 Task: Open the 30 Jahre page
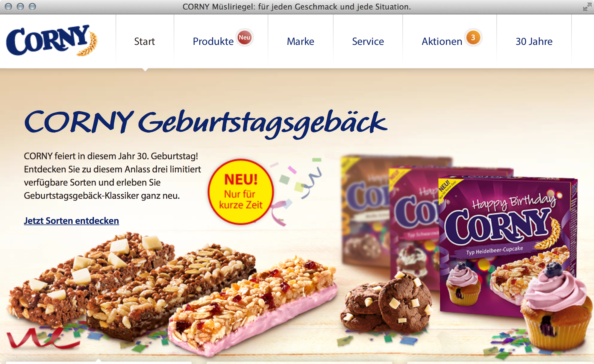point(534,41)
